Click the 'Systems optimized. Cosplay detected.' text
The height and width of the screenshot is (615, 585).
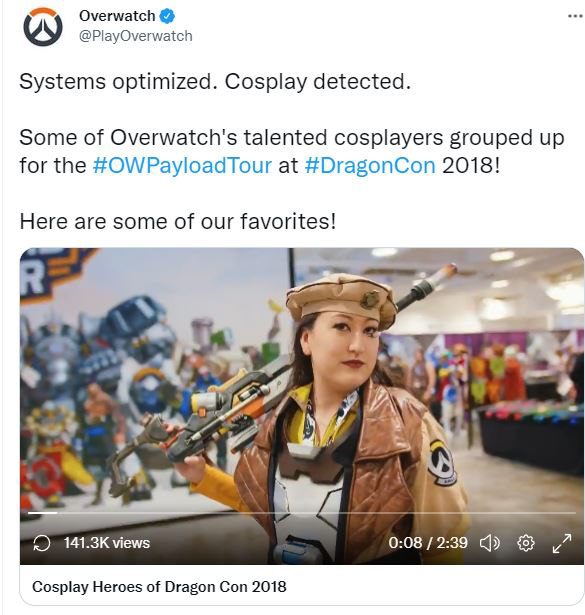(x=215, y=82)
